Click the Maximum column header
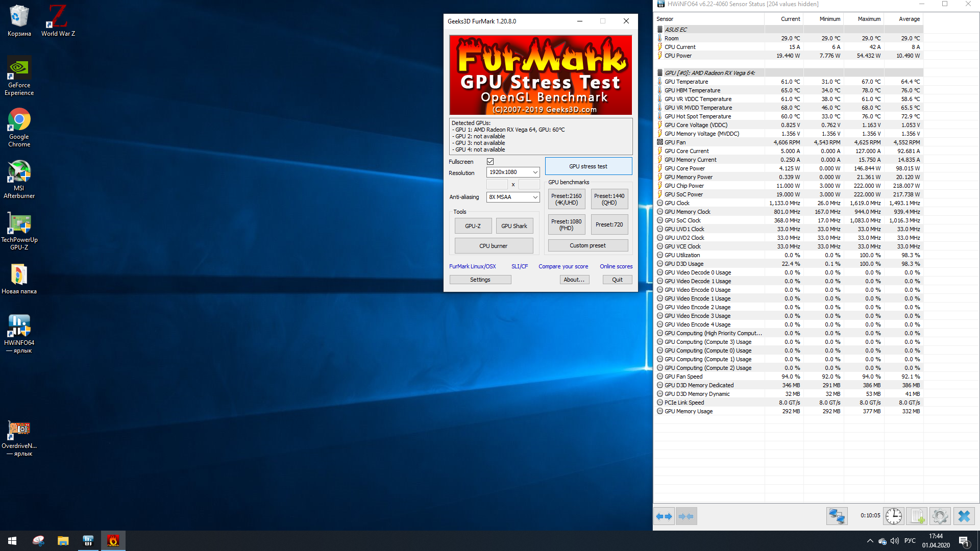The width and height of the screenshot is (980, 551). pyautogui.click(x=869, y=19)
